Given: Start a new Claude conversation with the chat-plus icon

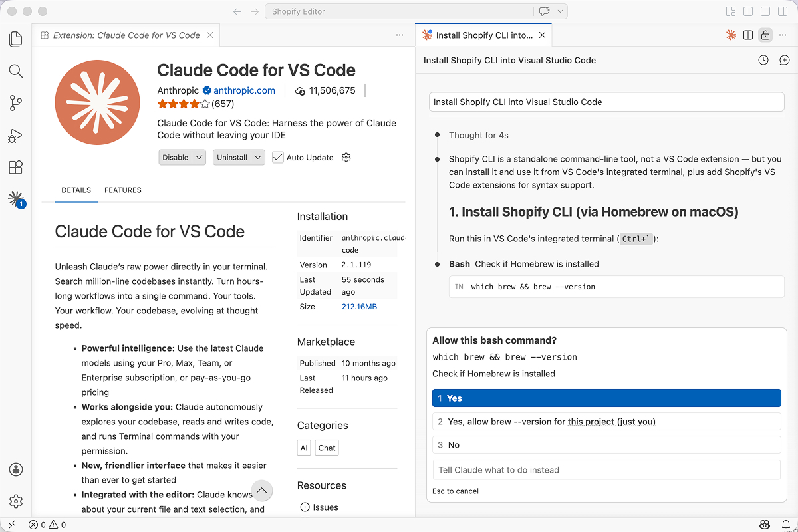Looking at the screenshot, I should 784,60.
